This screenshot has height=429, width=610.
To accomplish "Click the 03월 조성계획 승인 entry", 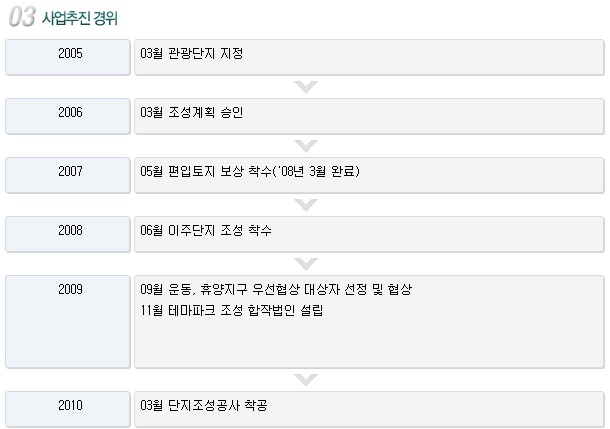I will (x=192, y=112).
